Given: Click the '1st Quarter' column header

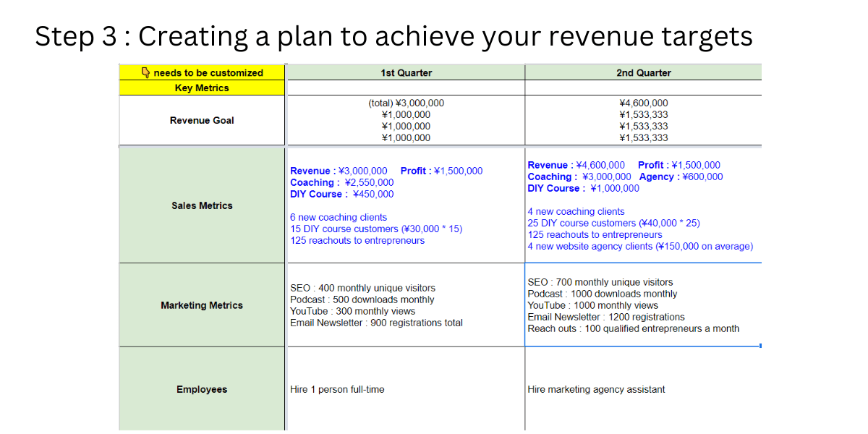Looking at the screenshot, I should click(406, 72).
